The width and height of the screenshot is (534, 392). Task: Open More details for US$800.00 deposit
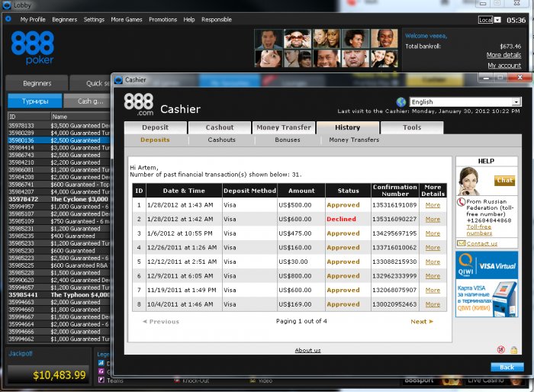tap(433, 276)
